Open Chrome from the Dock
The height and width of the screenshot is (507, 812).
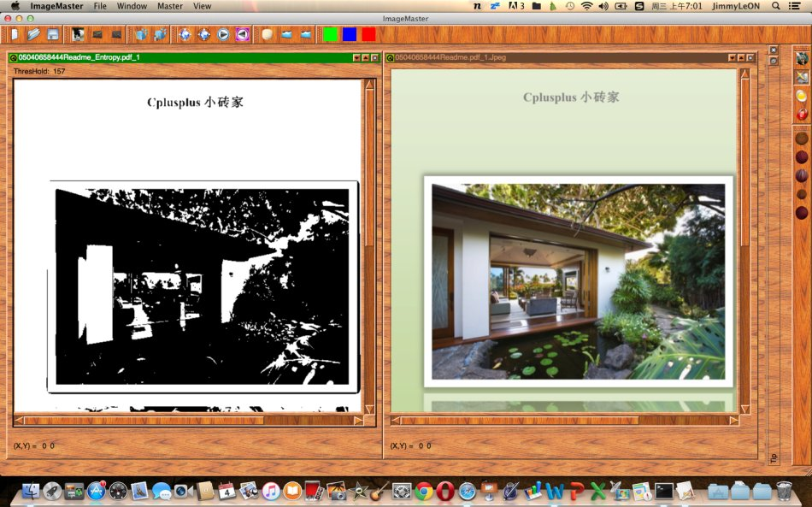point(424,492)
